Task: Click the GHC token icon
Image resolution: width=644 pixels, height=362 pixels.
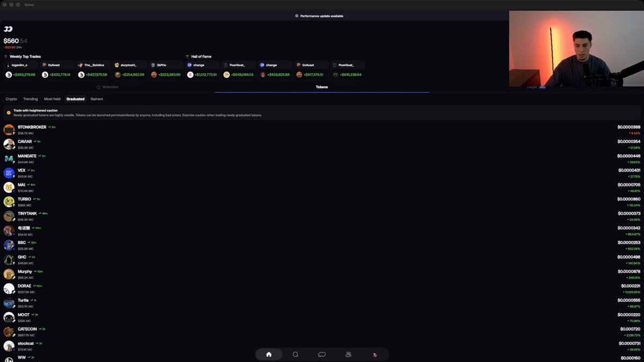Action: coord(9,260)
